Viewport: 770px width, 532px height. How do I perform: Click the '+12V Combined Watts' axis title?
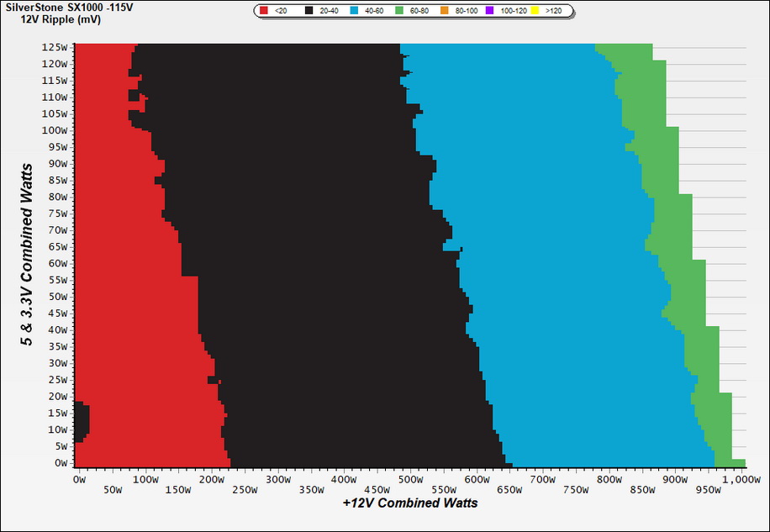point(410,503)
